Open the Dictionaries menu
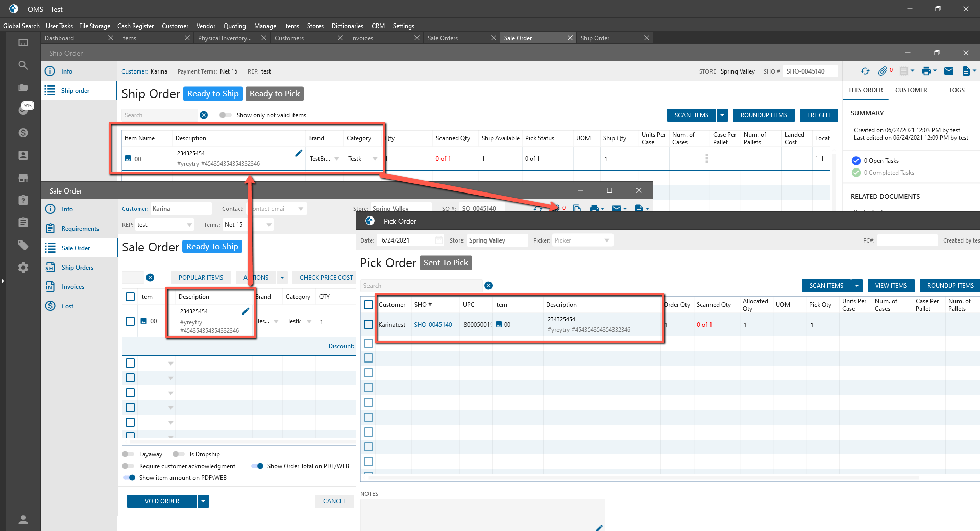 pyautogui.click(x=347, y=26)
